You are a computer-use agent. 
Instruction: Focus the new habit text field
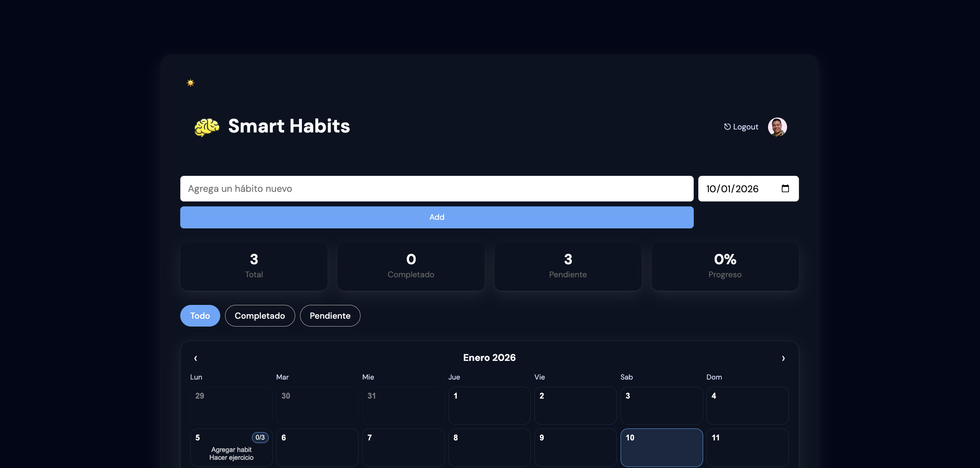437,188
